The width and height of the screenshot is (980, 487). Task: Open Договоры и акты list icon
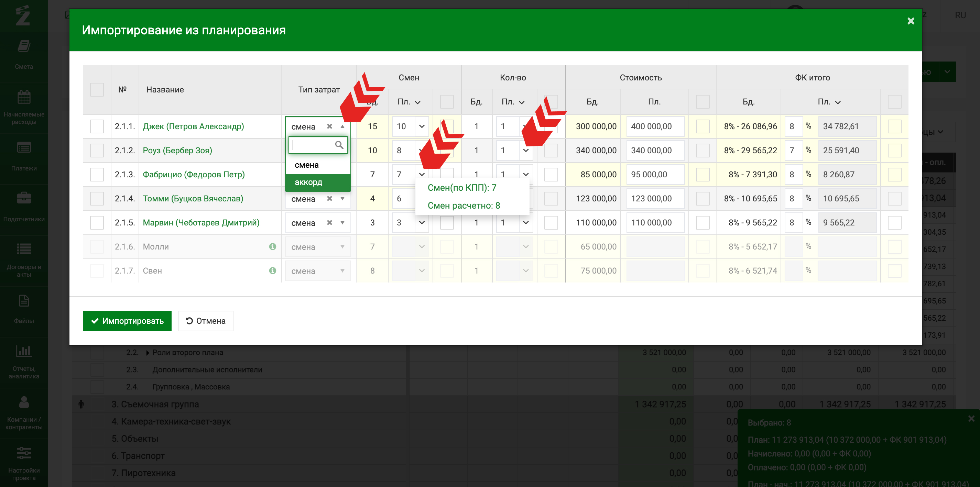[24, 249]
